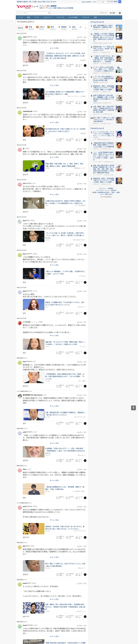Share kin***** comment on X

click(85, 574)
